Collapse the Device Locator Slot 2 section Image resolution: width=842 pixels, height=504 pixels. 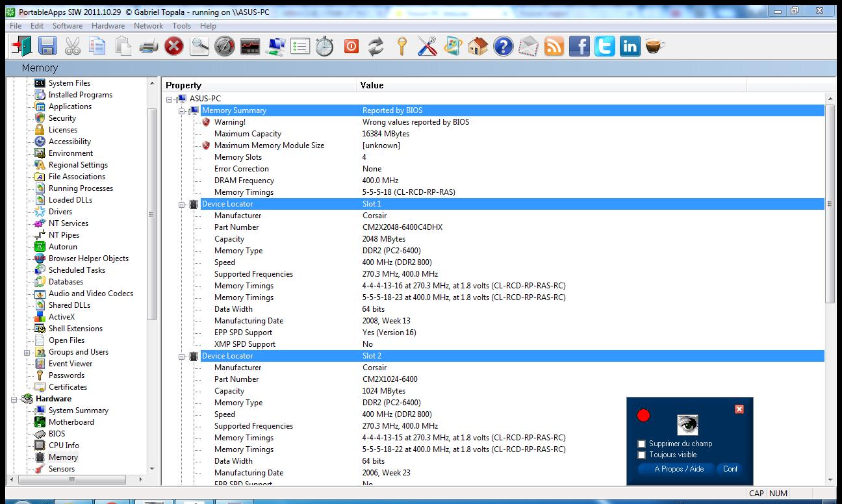pyautogui.click(x=183, y=356)
